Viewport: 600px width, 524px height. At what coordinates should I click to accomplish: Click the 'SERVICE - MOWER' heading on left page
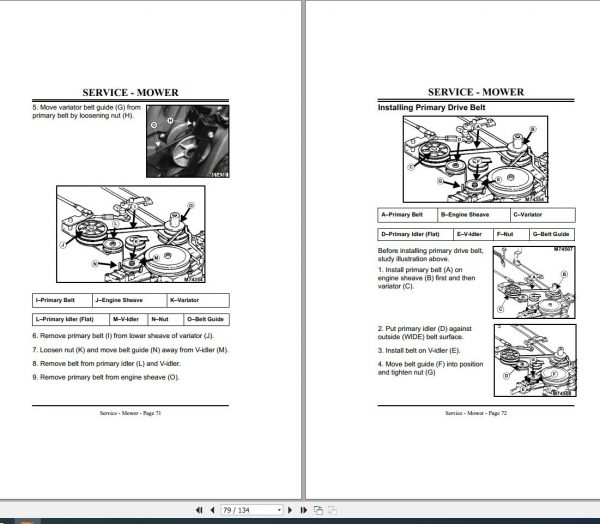(x=130, y=93)
